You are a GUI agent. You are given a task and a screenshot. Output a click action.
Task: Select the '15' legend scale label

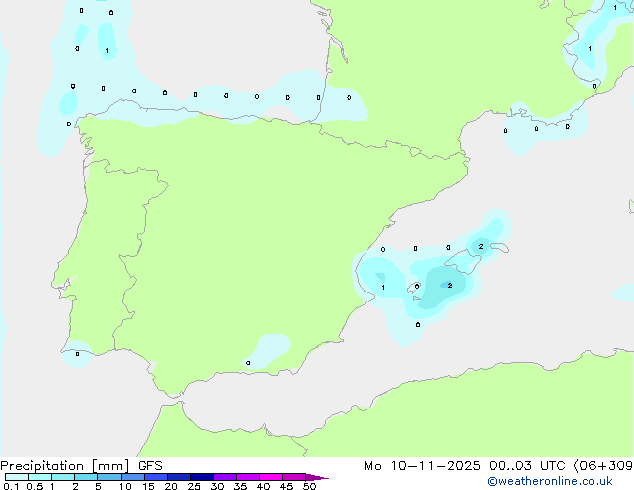[x=148, y=486]
